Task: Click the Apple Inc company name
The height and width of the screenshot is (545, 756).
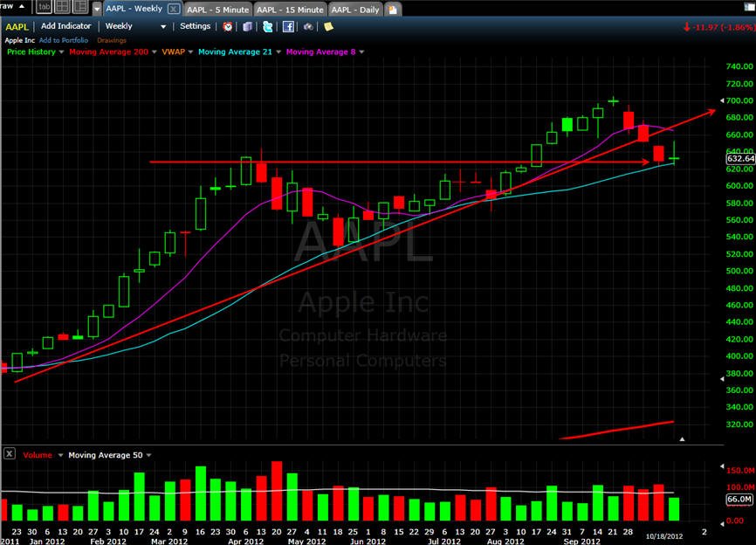Action: coord(20,40)
